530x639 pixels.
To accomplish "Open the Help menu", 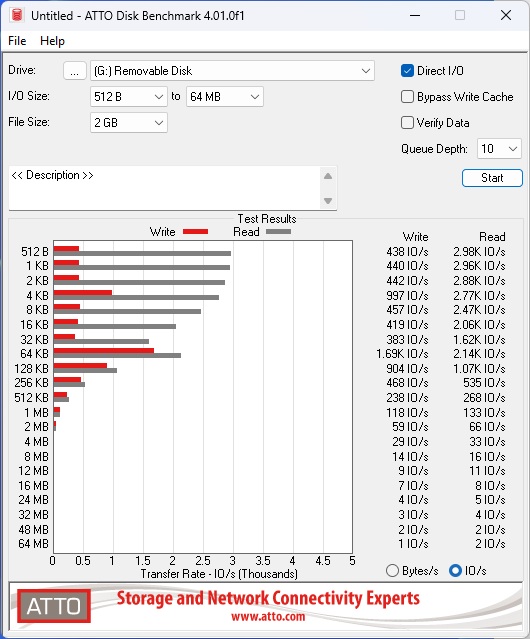I will (x=52, y=41).
